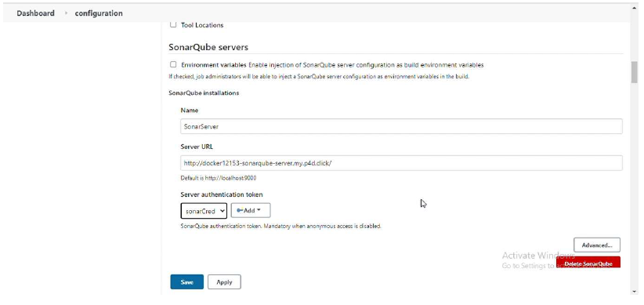Image resolution: width=644 pixels, height=305 pixels.
Task: Click the scrollbar up arrow
Action: pyautogui.click(x=634, y=8)
